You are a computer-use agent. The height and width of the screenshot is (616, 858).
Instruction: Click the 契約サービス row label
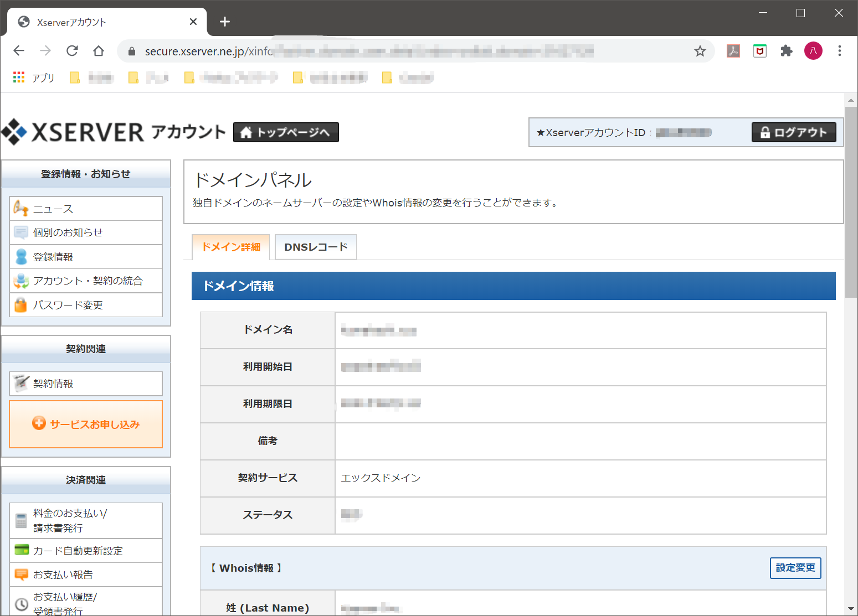point(268,478)
